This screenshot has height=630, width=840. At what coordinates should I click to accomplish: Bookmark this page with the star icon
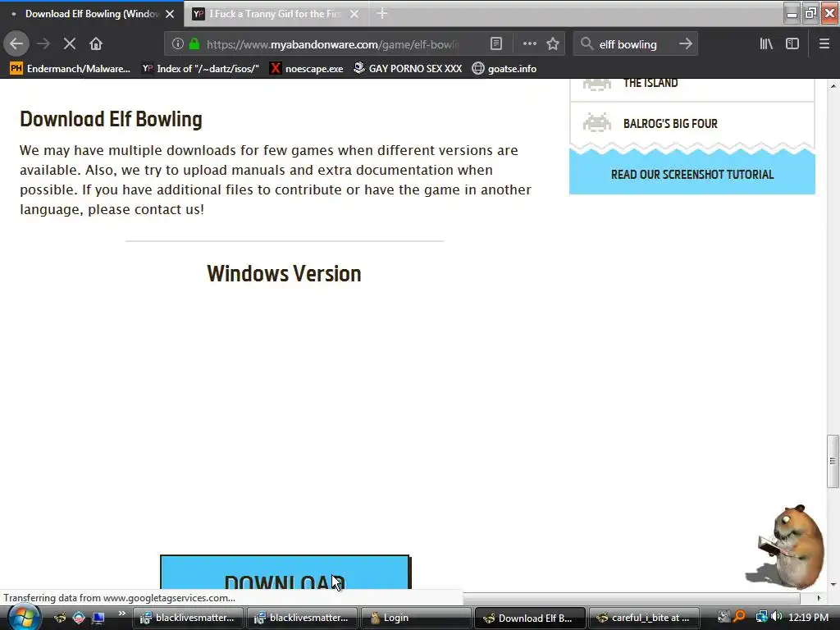point(553,44)
